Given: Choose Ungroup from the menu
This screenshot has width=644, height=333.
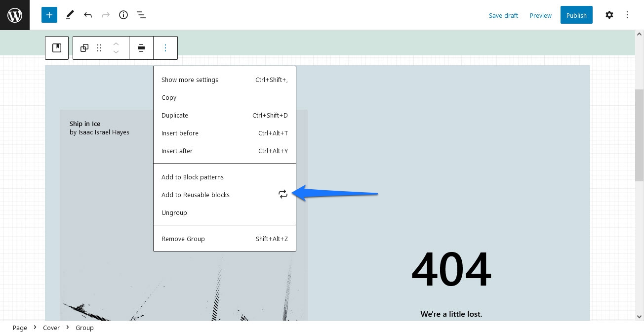Looking at the screenshot, I should pyautogui.click(x=225, y=213).
